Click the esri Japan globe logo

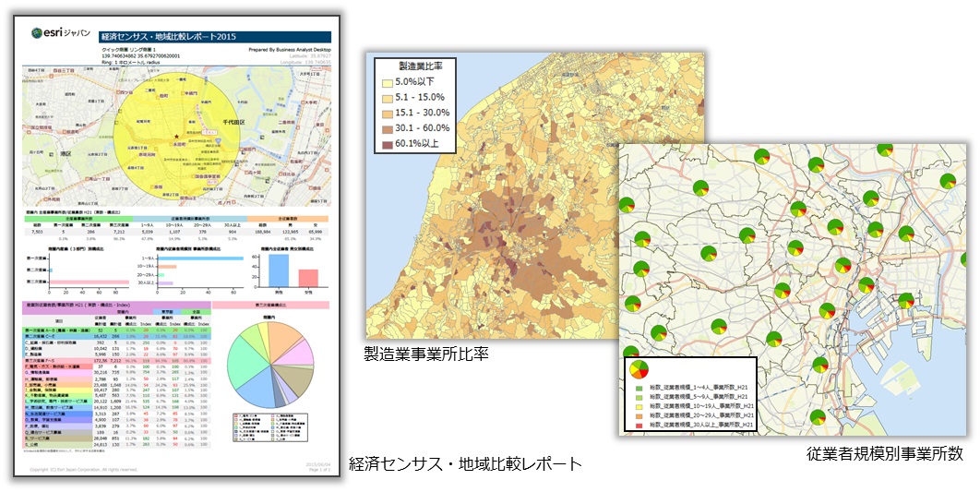(37, 33)
